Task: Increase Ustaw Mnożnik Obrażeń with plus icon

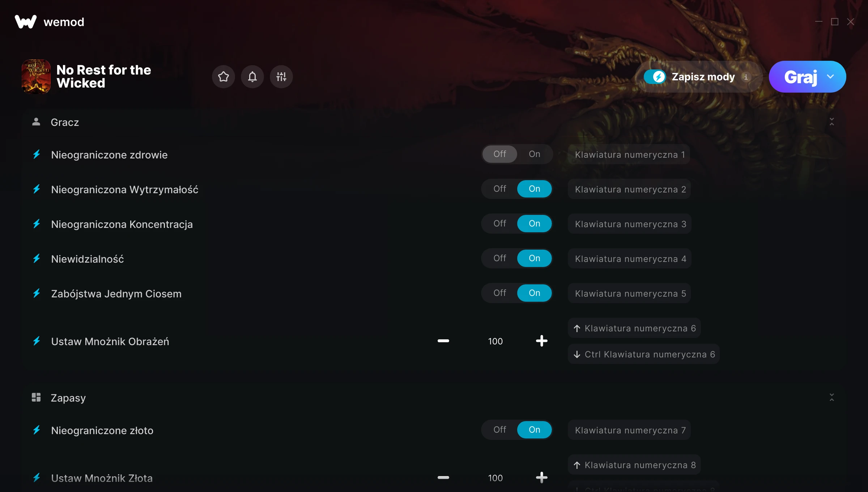Action: tap(542, 341)
